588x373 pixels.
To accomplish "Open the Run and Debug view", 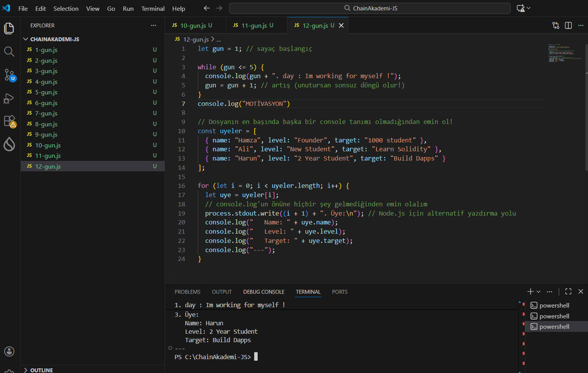I will pos(9,98).
